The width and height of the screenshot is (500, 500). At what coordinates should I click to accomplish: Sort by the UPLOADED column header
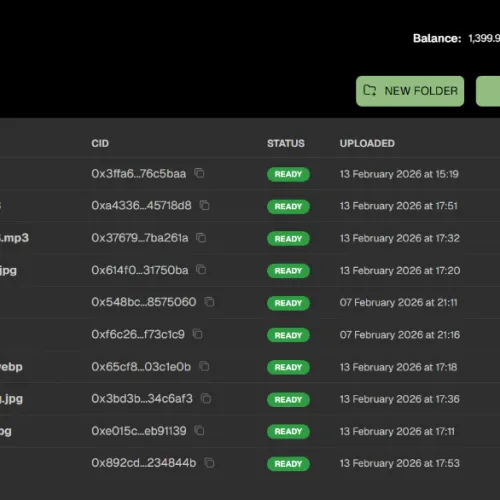367,143
